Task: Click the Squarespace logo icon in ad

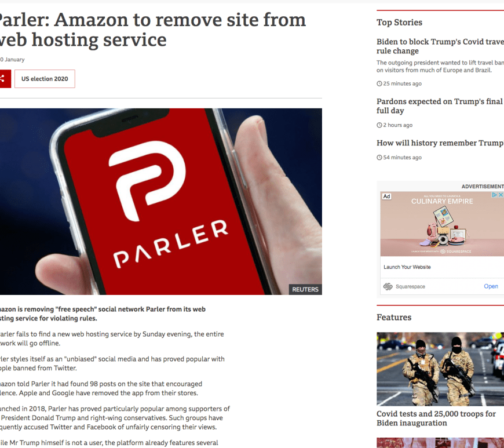Action: pos(388,286)
